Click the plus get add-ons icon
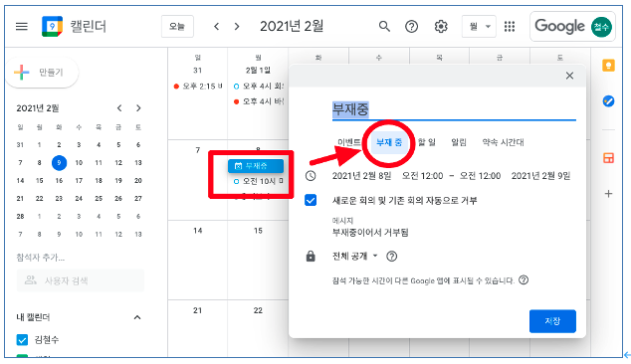Screen dimensions: 631x364 point(608,194)
